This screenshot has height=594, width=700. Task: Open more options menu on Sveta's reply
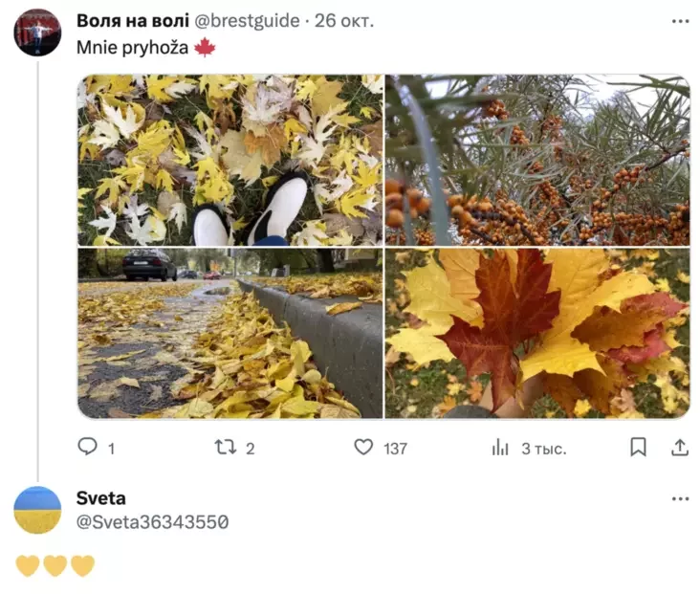(680, 498)
